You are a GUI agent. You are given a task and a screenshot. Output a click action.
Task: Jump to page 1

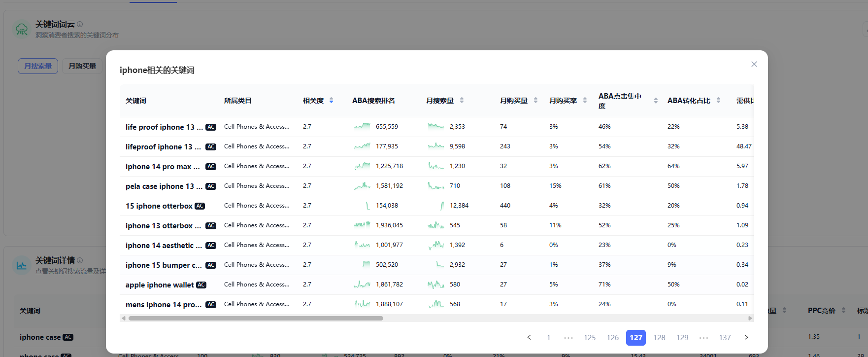(548, 338)
